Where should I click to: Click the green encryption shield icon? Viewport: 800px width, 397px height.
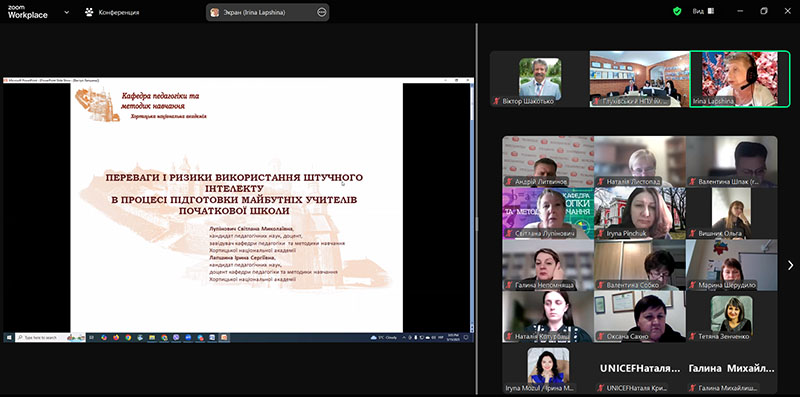(x=677, y=11)
